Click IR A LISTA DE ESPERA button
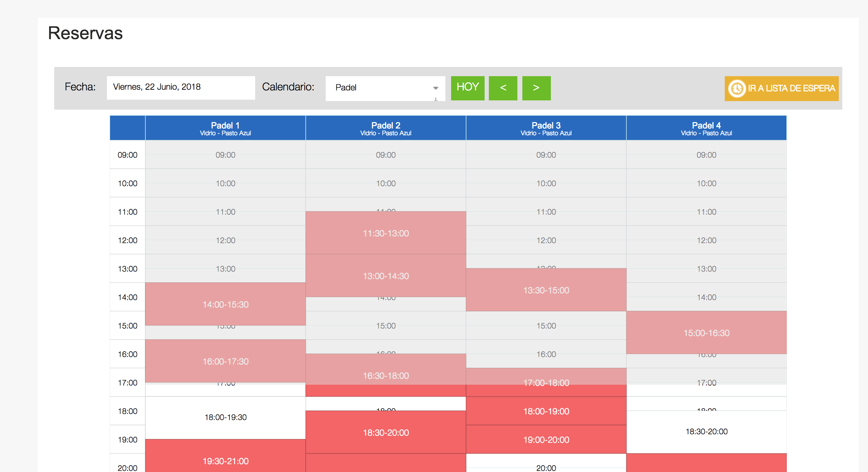The image size is (868, 472). [791, 89]
